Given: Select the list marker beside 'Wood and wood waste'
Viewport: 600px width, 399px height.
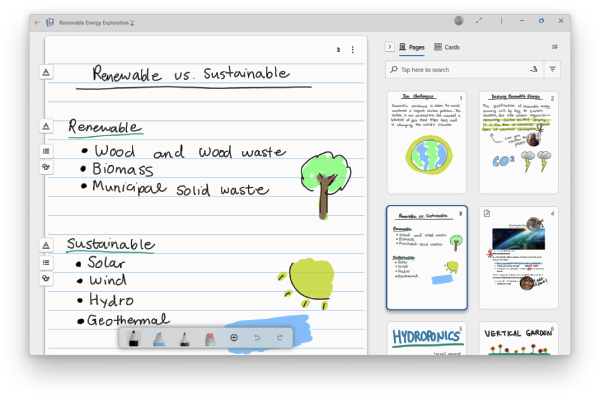Looking at the screenshot, I should [x=46, y=151].
